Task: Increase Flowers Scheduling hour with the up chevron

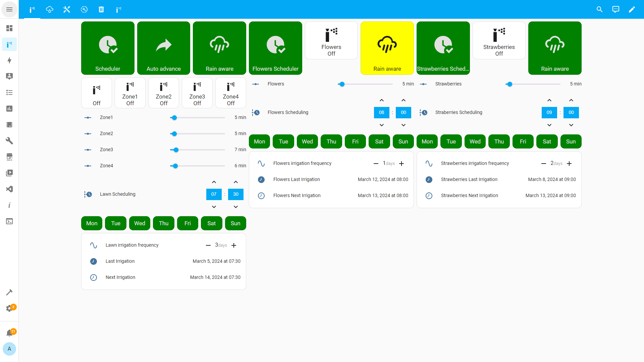Action: [x=381, y=100]
